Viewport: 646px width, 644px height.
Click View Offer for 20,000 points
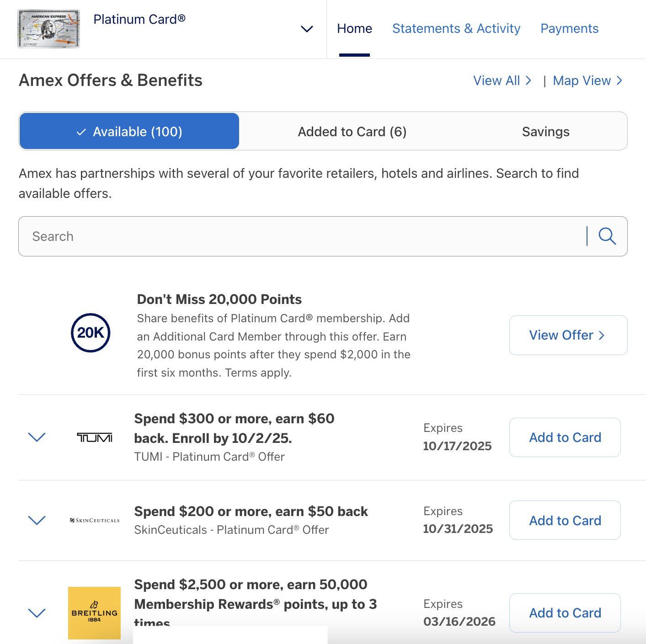568,335
